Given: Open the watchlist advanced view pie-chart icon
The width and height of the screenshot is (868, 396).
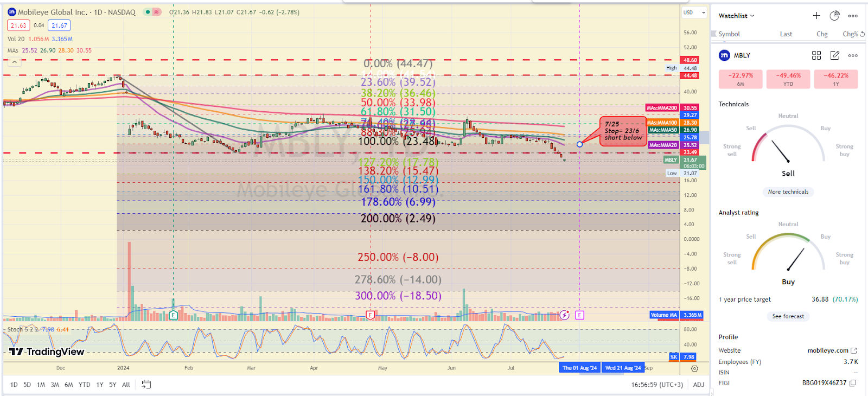Looking at the screenshot, I should (x=835, y=16).
